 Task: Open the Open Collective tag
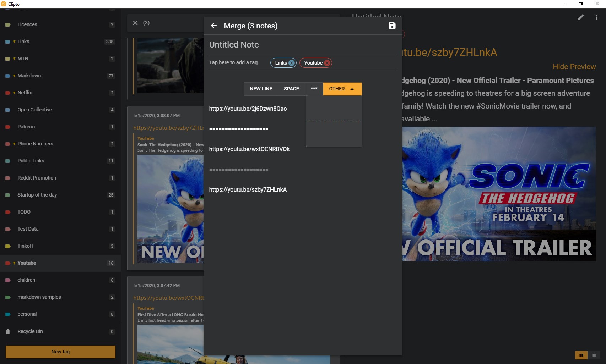tap(60, 110)
